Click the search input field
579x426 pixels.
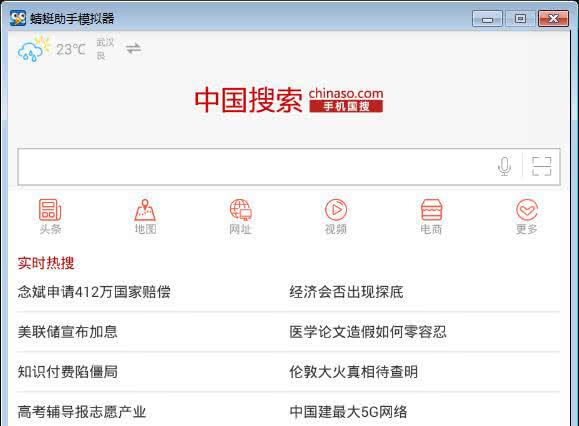(x=289, y=167)
